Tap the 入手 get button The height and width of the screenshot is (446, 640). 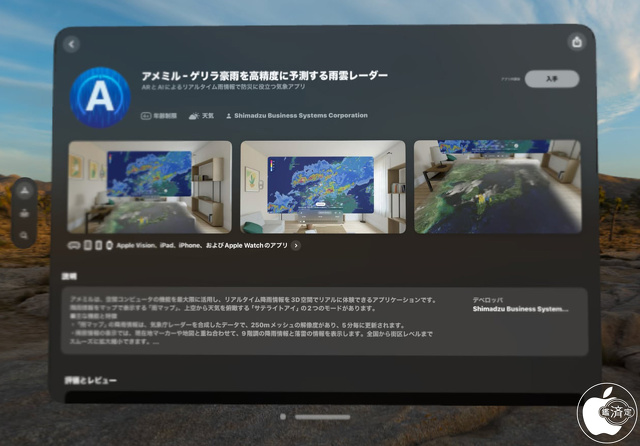552,79
